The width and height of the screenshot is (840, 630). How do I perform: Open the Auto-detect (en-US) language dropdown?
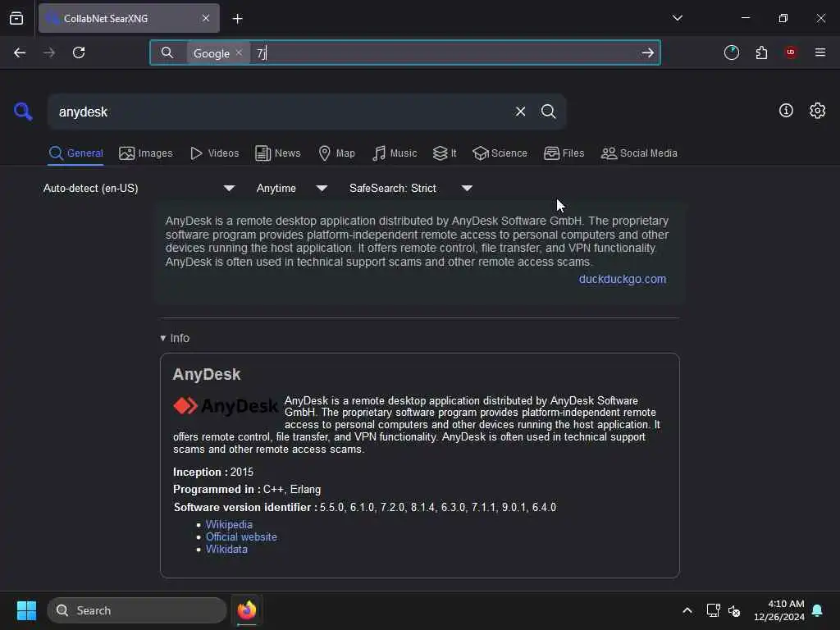(139, 188)
